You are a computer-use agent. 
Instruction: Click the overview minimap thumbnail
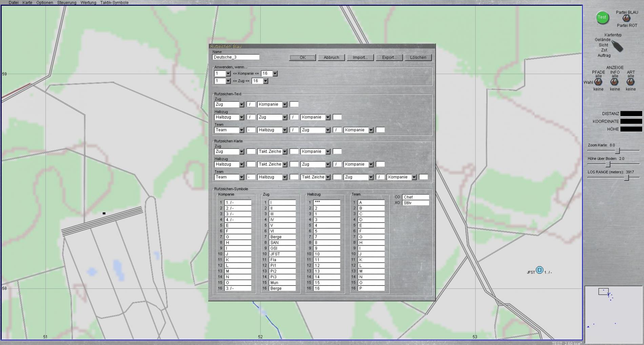(x=613, y=315)
